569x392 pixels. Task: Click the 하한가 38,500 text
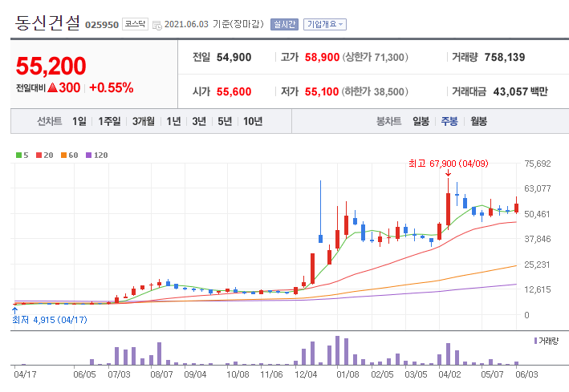tap(375, 91)
